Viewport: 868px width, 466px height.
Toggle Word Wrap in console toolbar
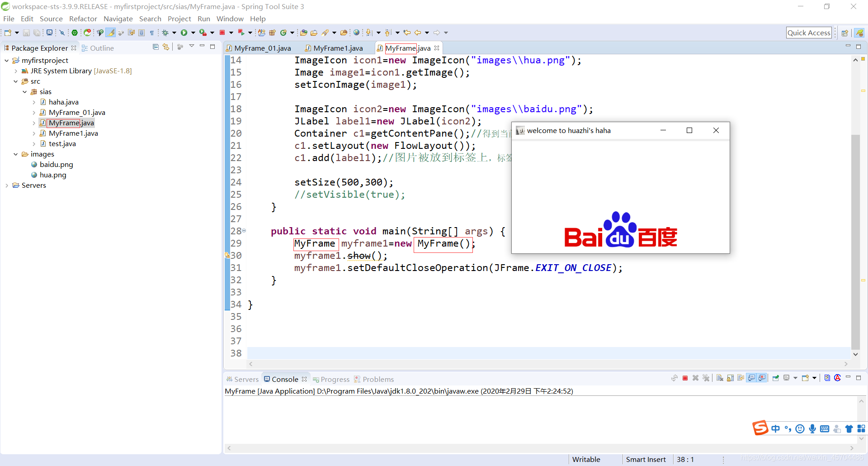pyautogui.click(x=741, y=378)
